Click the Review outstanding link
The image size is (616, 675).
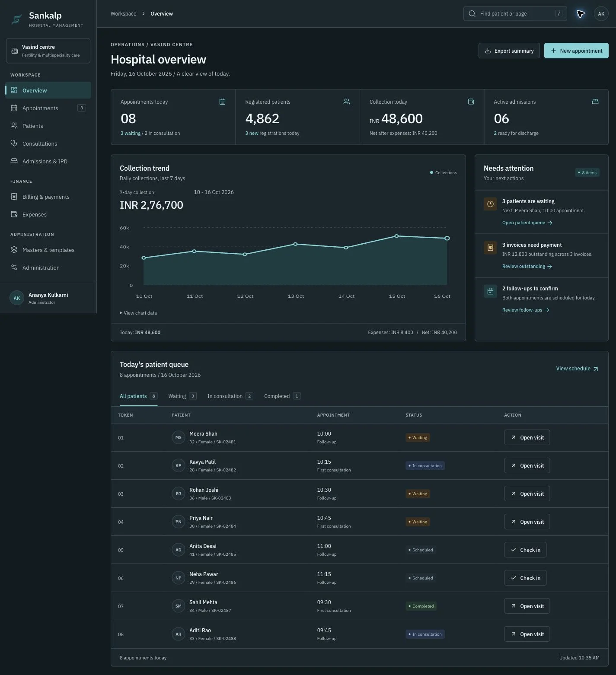point(527,267)
